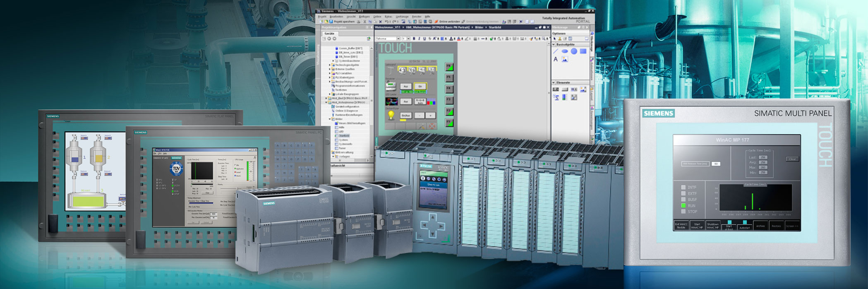Image resolution: width=868 pixels, height=289 pixels.
Task: Click the INTF indicator on Multi Panel
Action: pos(683,187)
